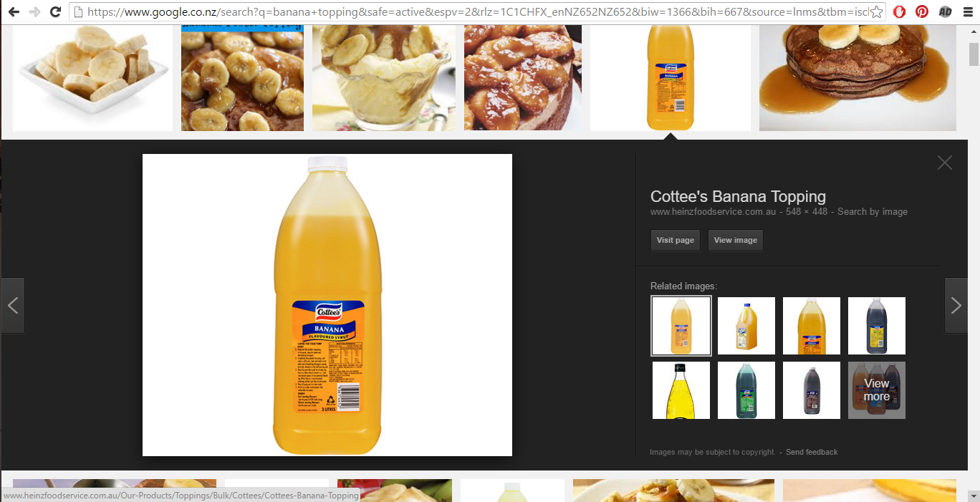The image size is (980, 502).
Task: Open the Search by image link
Action: click(873, 212)
